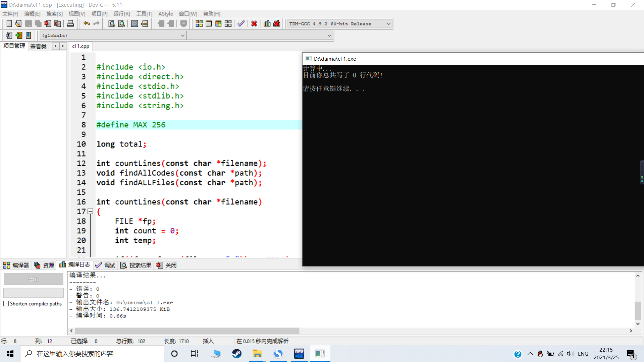Viewport: 644px width, 362px height.
Task: Click the Run program icon
Action: click(209, 23)
